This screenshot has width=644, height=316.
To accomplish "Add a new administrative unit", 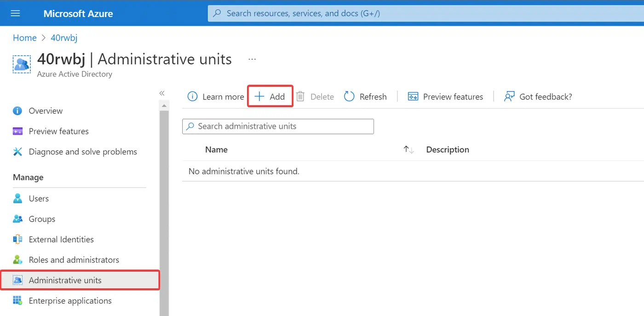I will [270, 97].
